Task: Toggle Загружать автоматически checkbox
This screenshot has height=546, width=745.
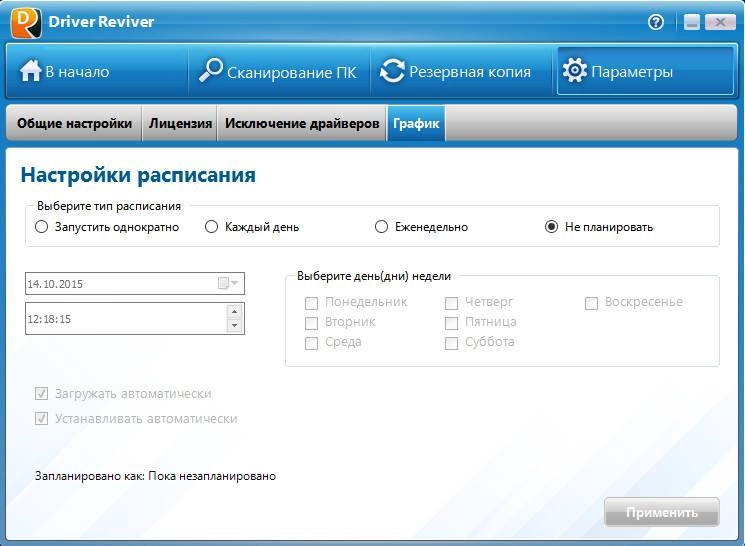Action: click(x=41, y=393)
